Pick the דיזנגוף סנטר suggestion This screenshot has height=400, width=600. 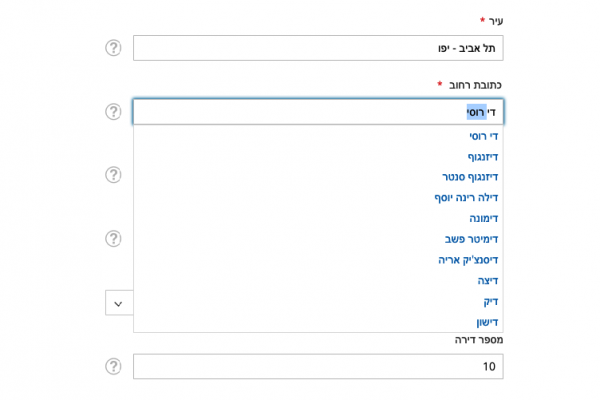(x=471, y=177)
